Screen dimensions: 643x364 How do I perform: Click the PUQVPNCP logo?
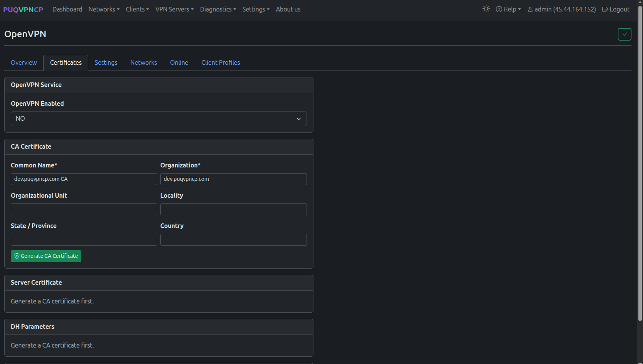23,10
